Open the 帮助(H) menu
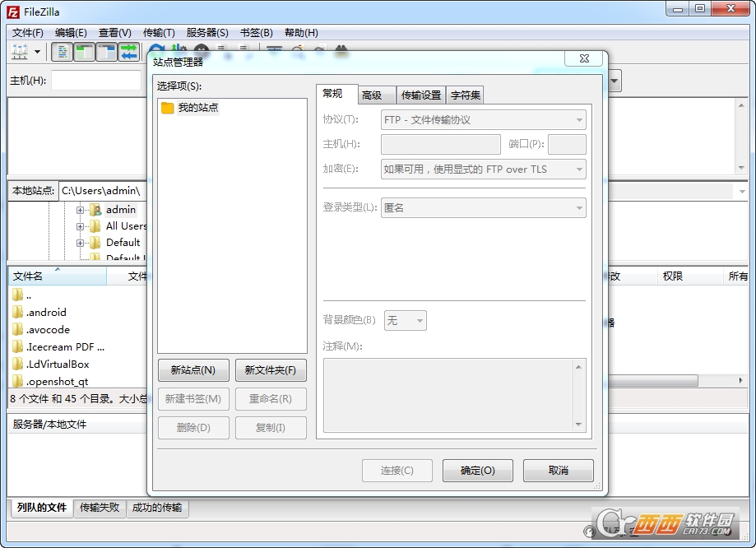 (x=301, y=33)
